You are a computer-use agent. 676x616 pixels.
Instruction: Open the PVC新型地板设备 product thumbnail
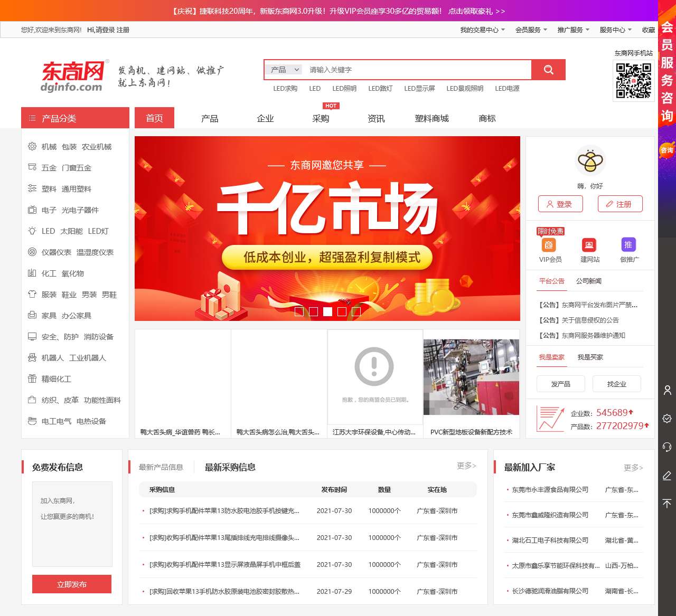click(471, 377)
